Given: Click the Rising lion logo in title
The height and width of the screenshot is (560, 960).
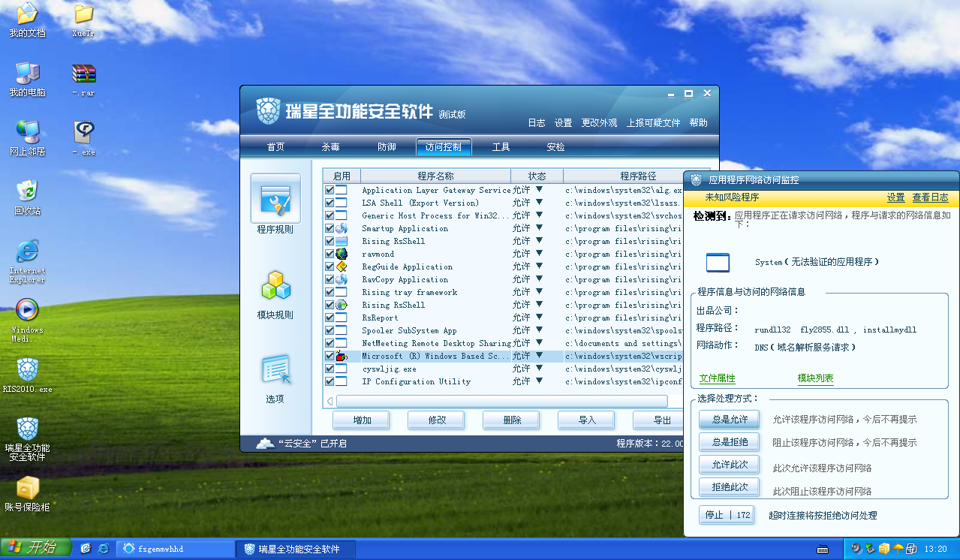Looking at the screenshot, I should point(269,111).
